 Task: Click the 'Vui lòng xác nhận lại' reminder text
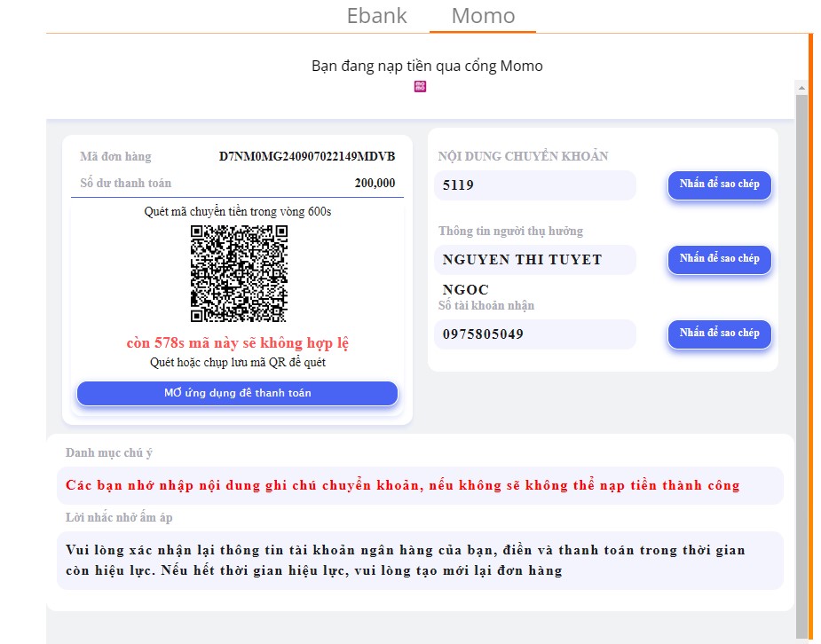406,561
